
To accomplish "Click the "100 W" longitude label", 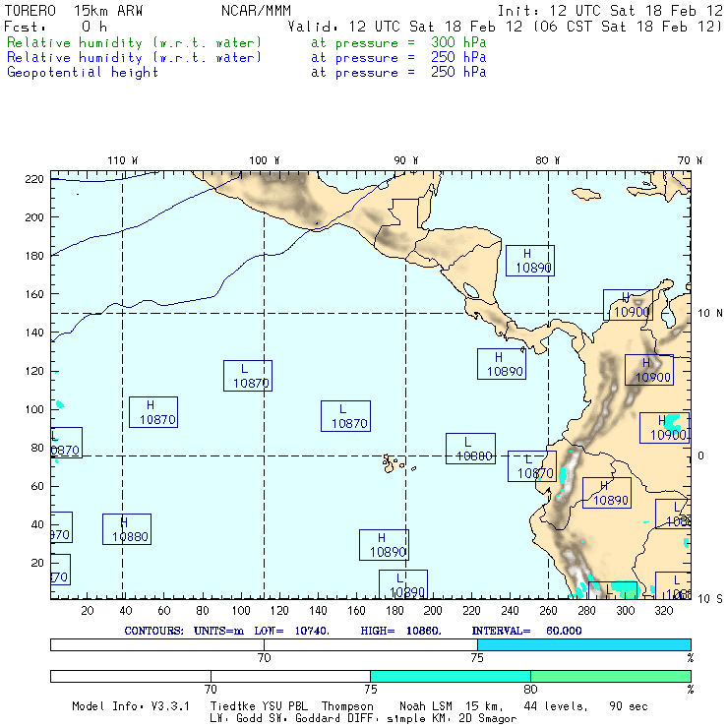I will coord(265,160).
